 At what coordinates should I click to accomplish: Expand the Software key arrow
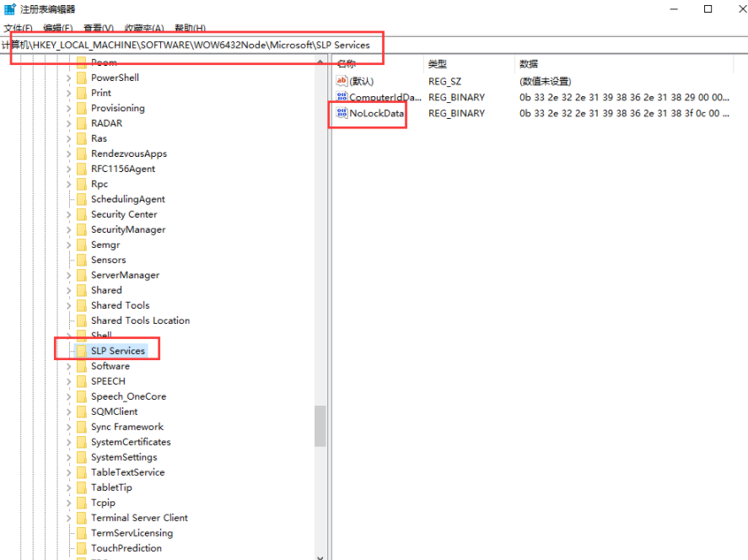[68, 366]
